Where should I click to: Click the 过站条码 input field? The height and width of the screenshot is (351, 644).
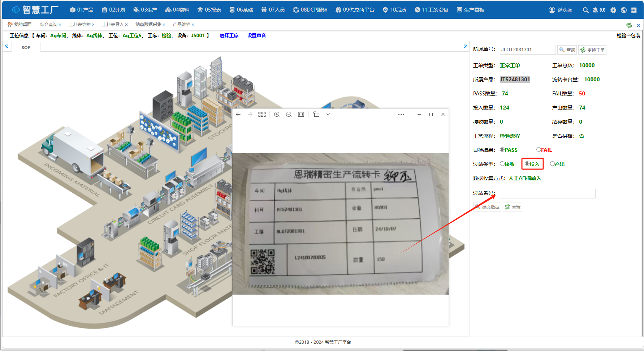coord(547,193)
